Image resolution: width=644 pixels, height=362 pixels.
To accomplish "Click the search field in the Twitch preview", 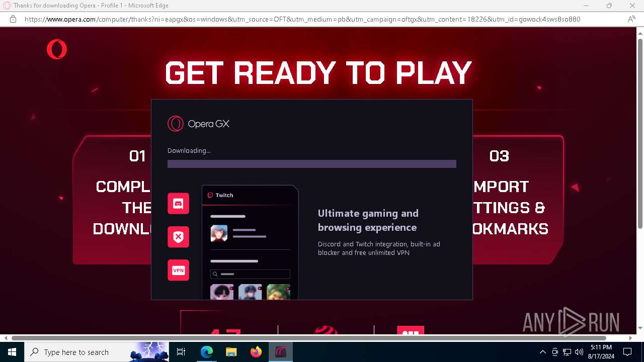I will point(250,274).
